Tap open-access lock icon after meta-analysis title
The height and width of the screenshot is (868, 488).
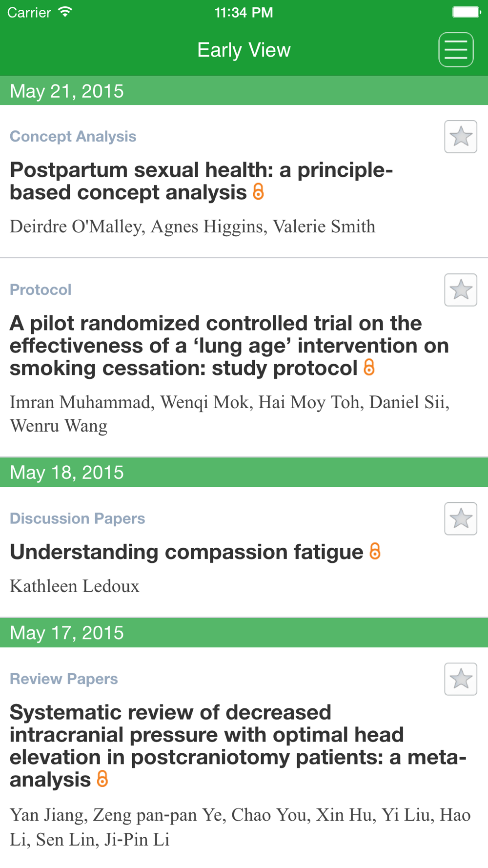click(102, 779)
